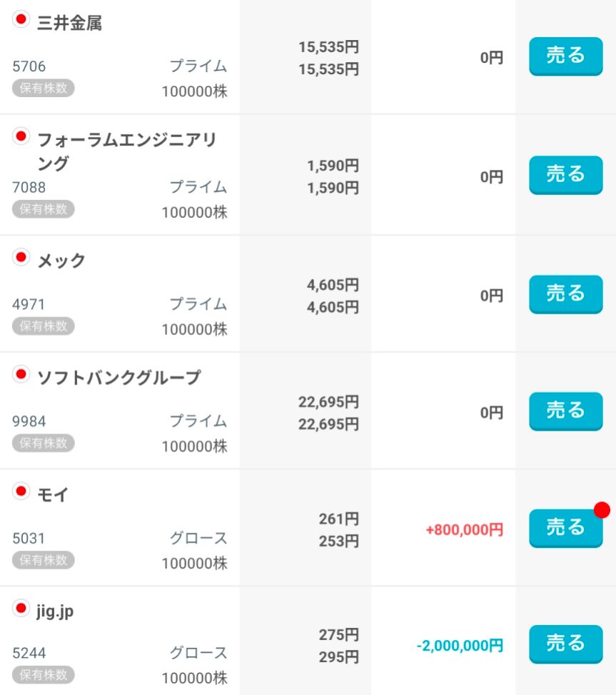The height and width of the screenshot is (695, 616).
Task: Click the Japan flag icon beside フォーラムエンジニアリング
Action: (21, 136)
